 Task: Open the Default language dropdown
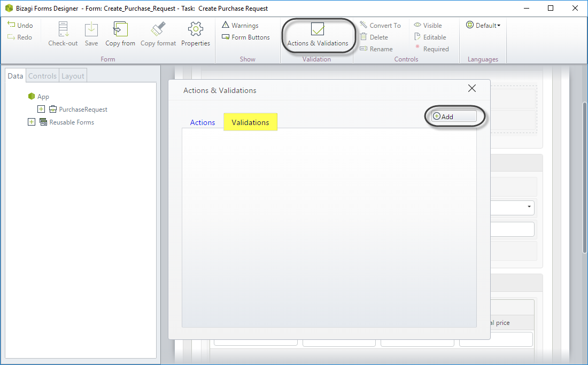(483, 25)
